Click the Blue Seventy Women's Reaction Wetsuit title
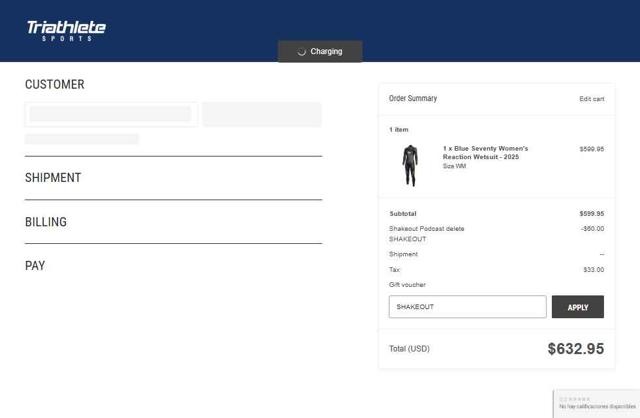Viewport: 640px width, 418px height. click(485, 153)
